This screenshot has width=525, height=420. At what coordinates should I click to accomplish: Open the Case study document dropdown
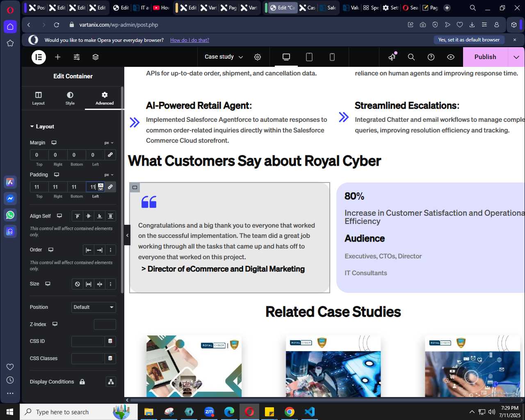(224, 57)
